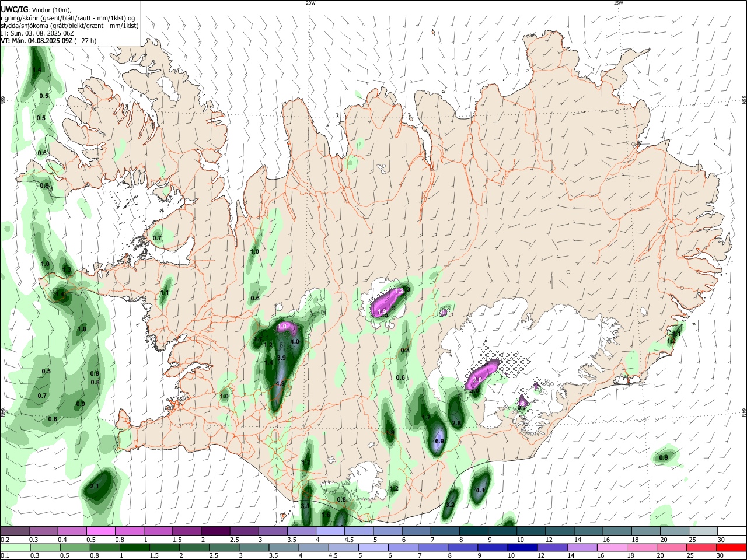
Task: Click the 3.9 precipitation value on map
Action: tap(281, 358)
